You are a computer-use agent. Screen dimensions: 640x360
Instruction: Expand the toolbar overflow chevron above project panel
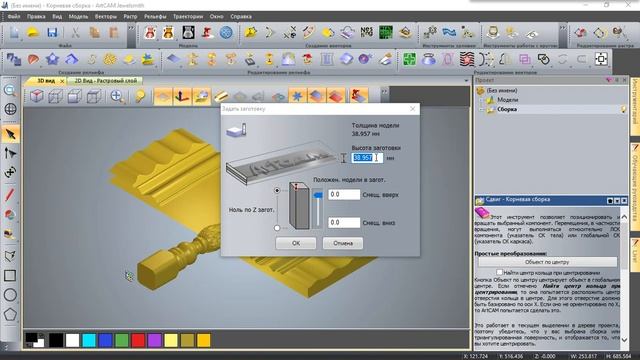pos(562,29)
